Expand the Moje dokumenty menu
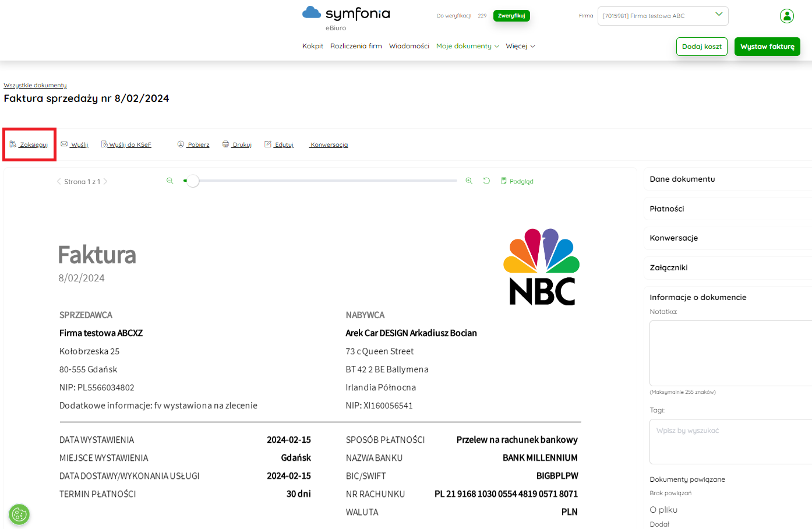The height and width of the screenshot is (529, 812). pos(468,46)
